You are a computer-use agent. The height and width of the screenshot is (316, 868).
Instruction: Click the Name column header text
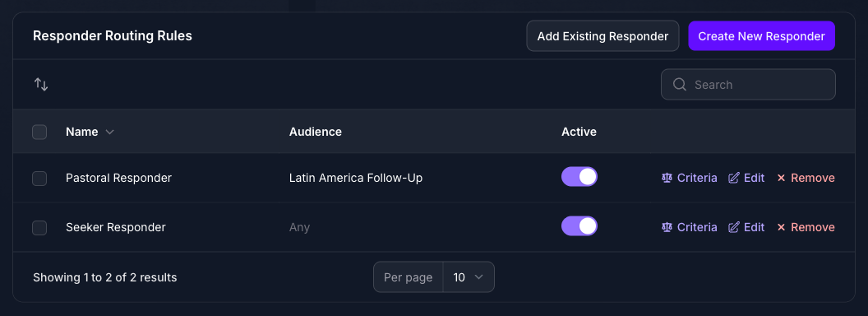click(x=82, y=132)
